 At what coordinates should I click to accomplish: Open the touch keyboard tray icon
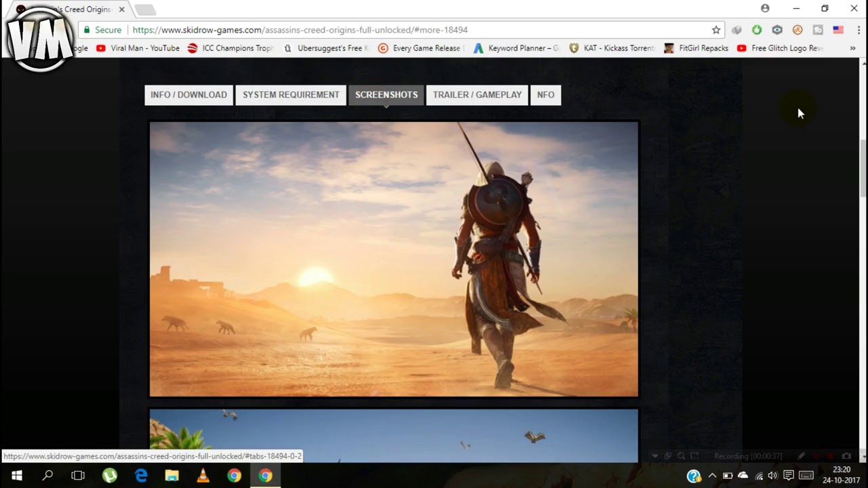coord(806,476)
